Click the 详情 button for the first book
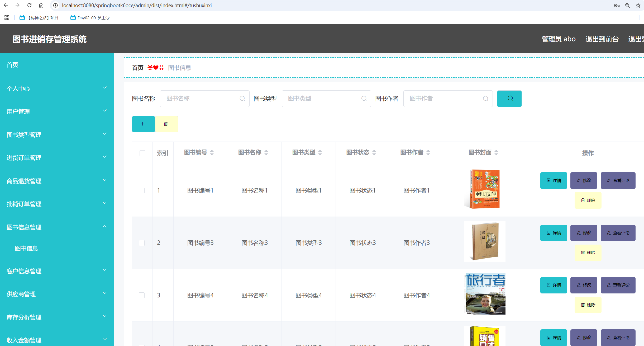 click(554, 180)
